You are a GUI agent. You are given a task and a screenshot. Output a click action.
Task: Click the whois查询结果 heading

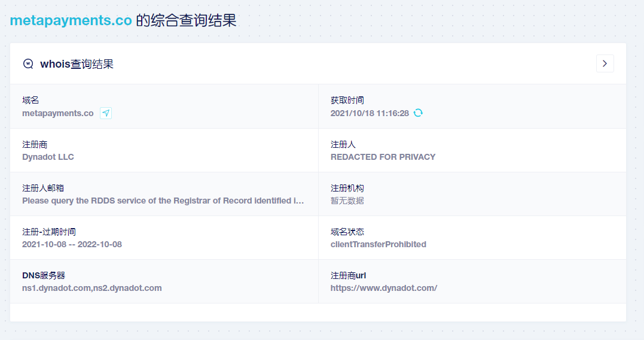click(77, 64)
